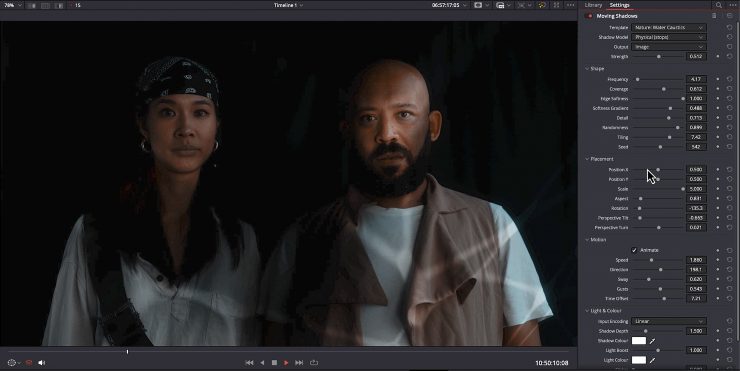Add keyframe for Shadow Depth
This screenshot has width=740, height=371.
pyautogui.click(x=718, y=331)
